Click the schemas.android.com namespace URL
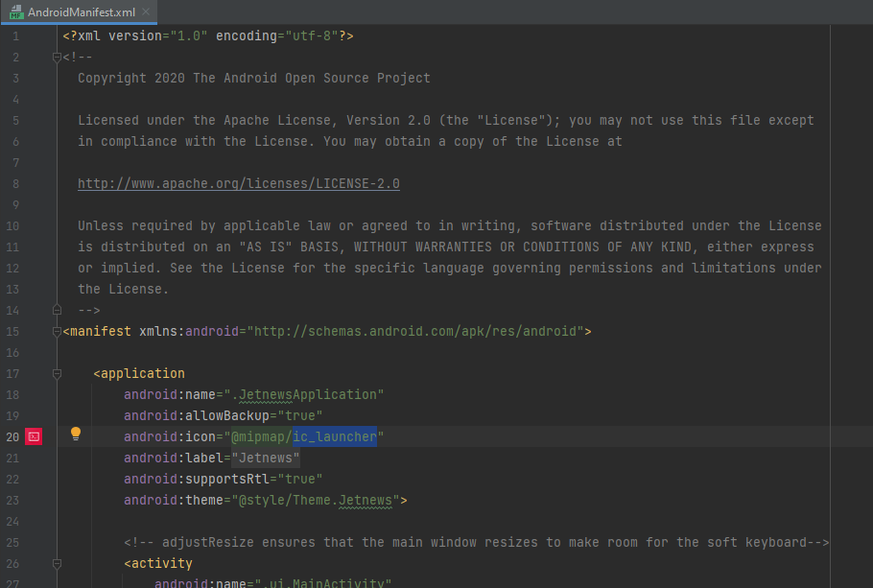Image resolution: width=873 pixels, height=588 pixels. tap(415, 331)
